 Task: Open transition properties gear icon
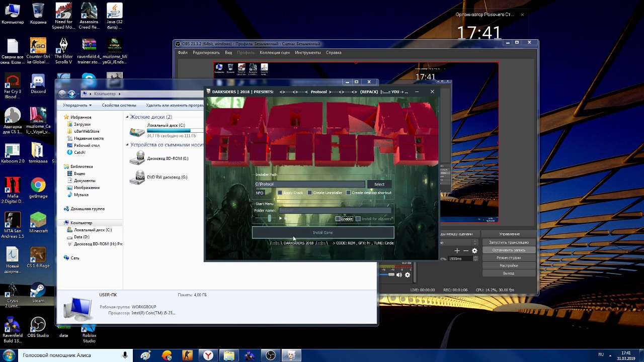pos(474,250)
